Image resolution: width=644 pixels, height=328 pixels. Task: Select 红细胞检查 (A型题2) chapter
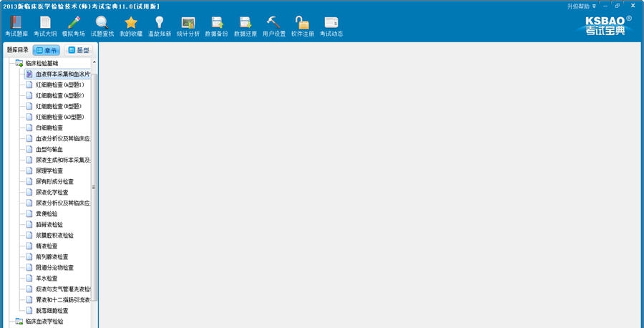(x=55, y=95)
